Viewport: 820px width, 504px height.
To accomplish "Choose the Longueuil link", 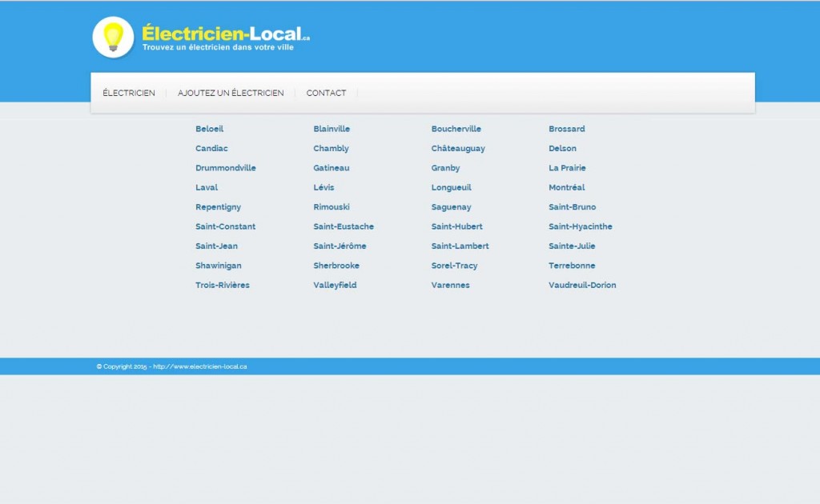I will tap(451, 187).
